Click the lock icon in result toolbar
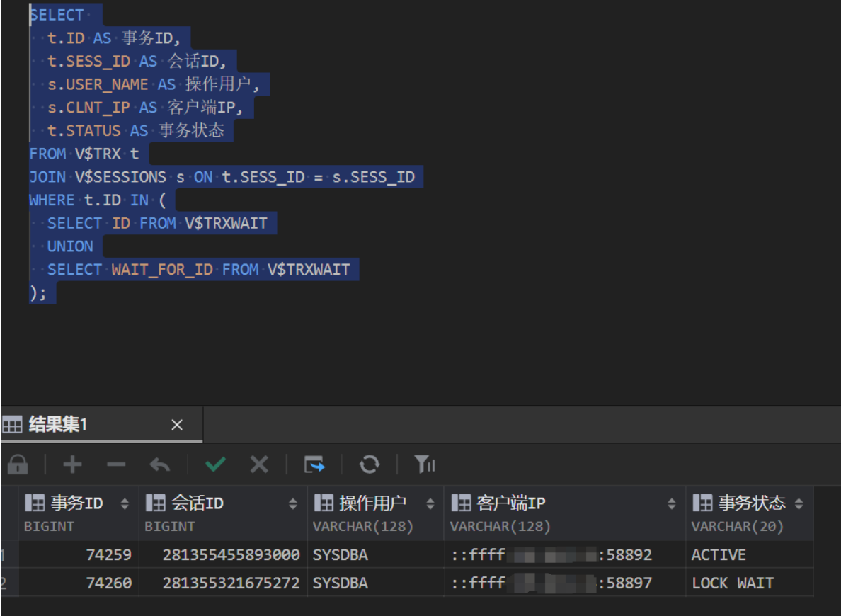The height and width of the screenshot is (616, 841). pos(18,464)
